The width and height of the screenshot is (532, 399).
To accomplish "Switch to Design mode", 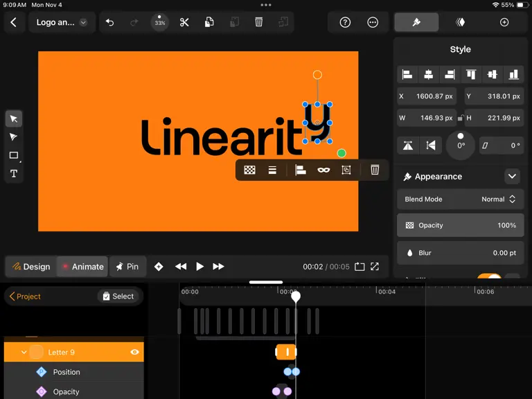I will (31, 267).
